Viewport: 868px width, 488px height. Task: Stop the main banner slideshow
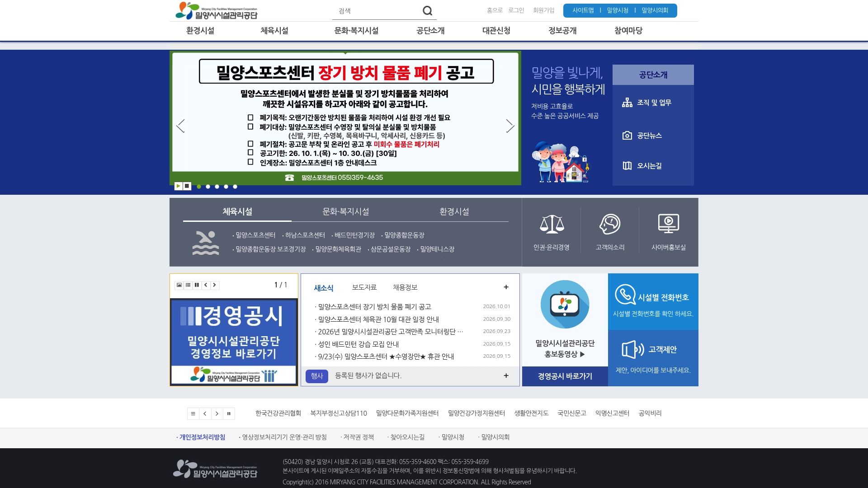(x=187, y=186)
